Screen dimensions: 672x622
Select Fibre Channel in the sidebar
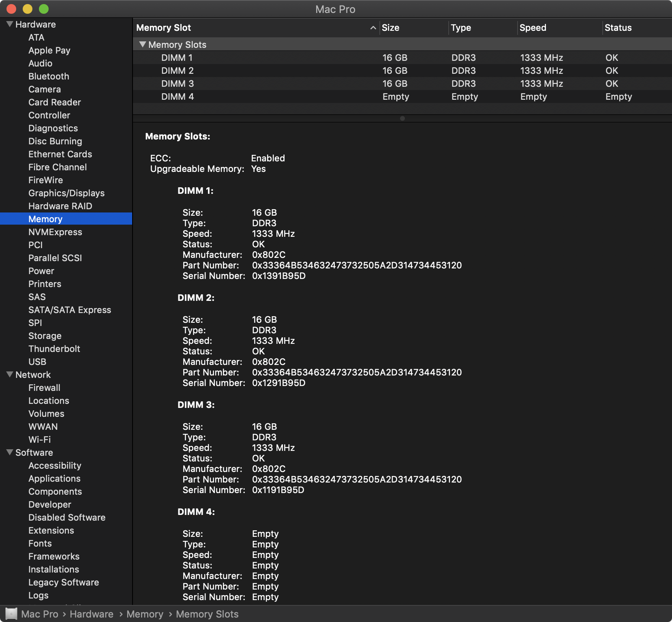pyautogui.click(x=58, y=167)
